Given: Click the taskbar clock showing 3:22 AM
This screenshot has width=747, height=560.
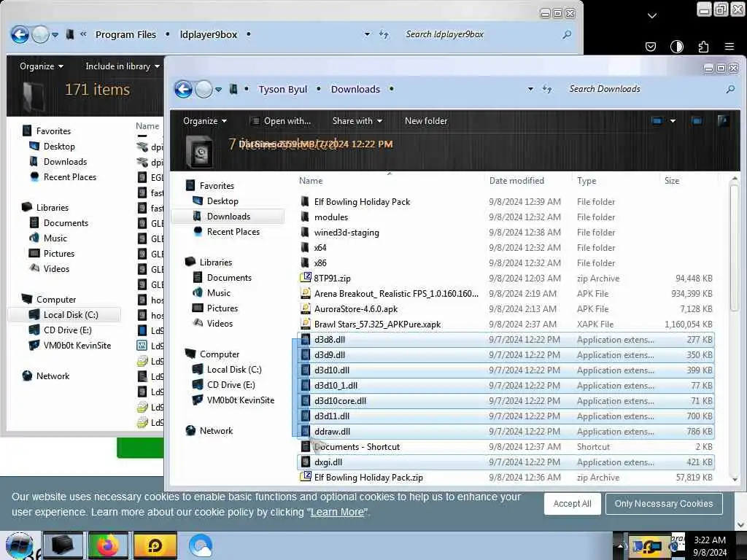Looking at the screenshot, I should click(710, 545).
